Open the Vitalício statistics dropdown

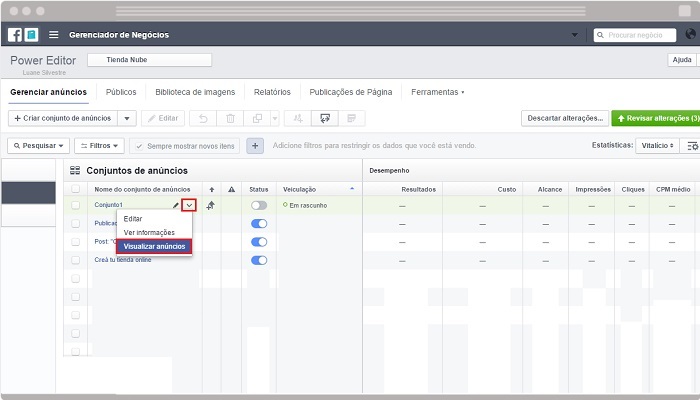[x=657, y=146]
